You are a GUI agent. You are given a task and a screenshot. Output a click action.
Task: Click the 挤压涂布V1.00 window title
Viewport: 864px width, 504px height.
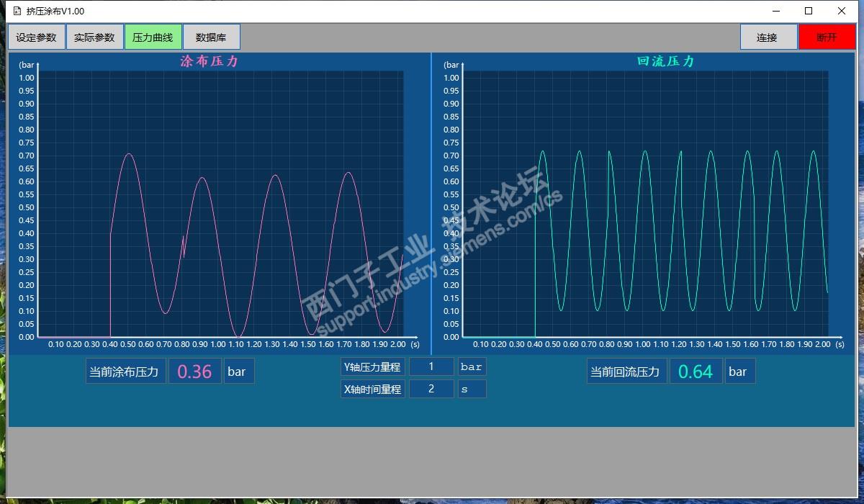pyautogui.click(x=56, y=12)
